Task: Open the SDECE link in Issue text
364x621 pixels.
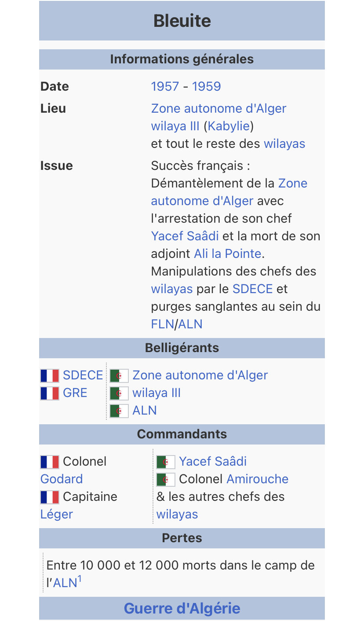Action: pyautogui.click(x=253, y=289)
